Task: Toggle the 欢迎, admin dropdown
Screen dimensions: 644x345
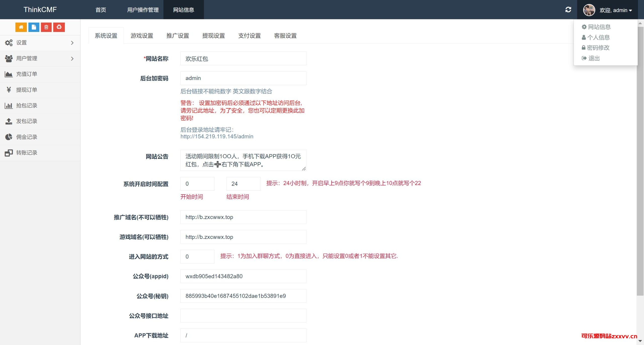Action: (616, 10)
